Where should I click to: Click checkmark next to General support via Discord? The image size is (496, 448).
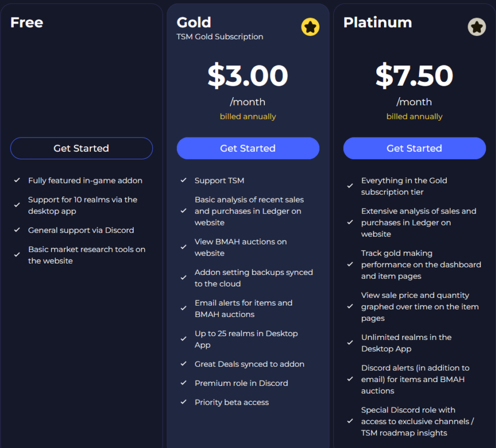point(17,230)
